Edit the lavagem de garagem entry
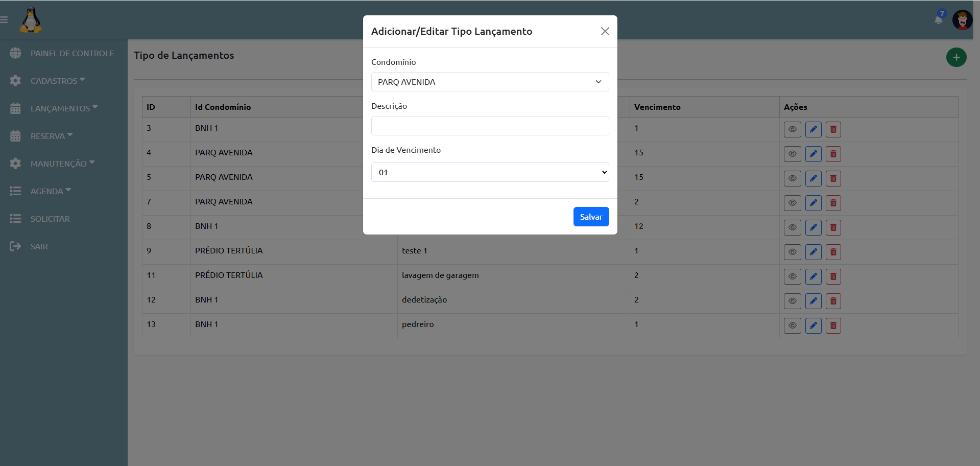This screenshot has width=980, height=466. click(x=813, y=276)
